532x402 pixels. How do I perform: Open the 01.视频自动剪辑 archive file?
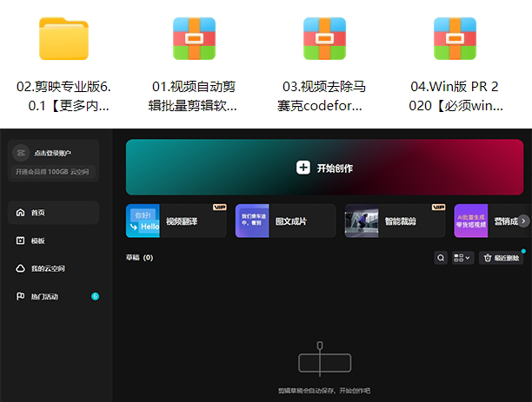tap(194, 39)
